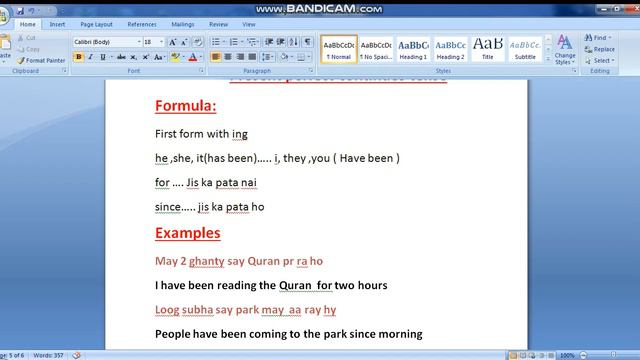Viewport: 640px width, 360px height.
Task: Toggle Strikethrough formatting
Action: coord(121,57)
